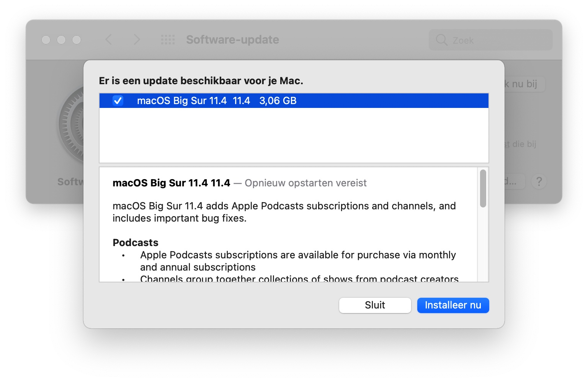This screenshot has width=588, height=385.
Task: Click the yellow minimize window button
Action: 61,40
